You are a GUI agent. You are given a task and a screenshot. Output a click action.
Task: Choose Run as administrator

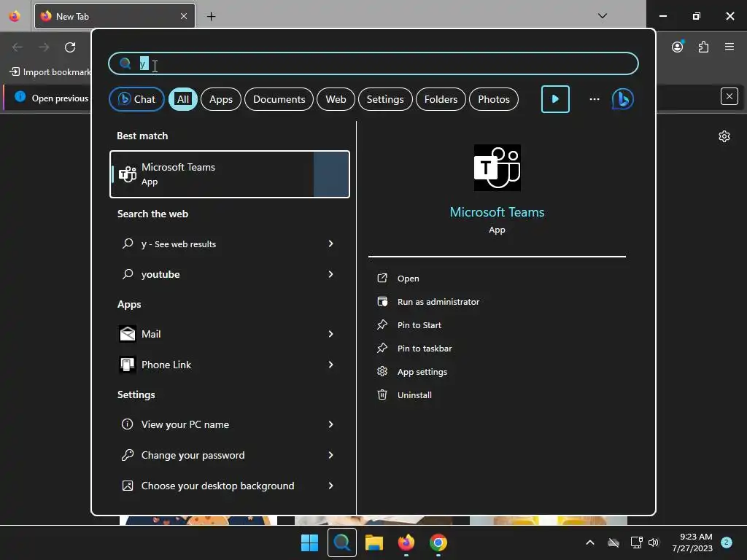[x=438, y=302]
